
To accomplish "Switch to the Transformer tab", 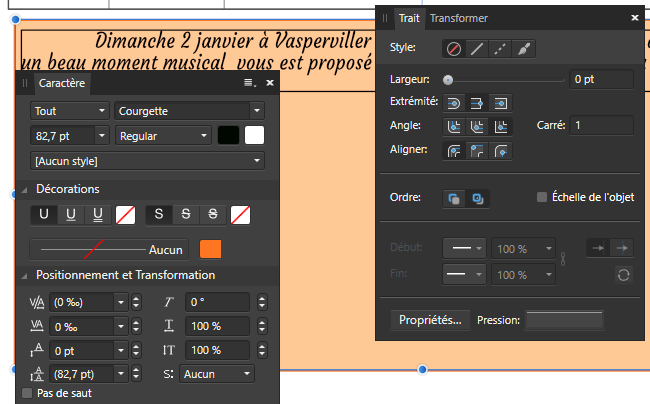I will click(x=459, y=18).
